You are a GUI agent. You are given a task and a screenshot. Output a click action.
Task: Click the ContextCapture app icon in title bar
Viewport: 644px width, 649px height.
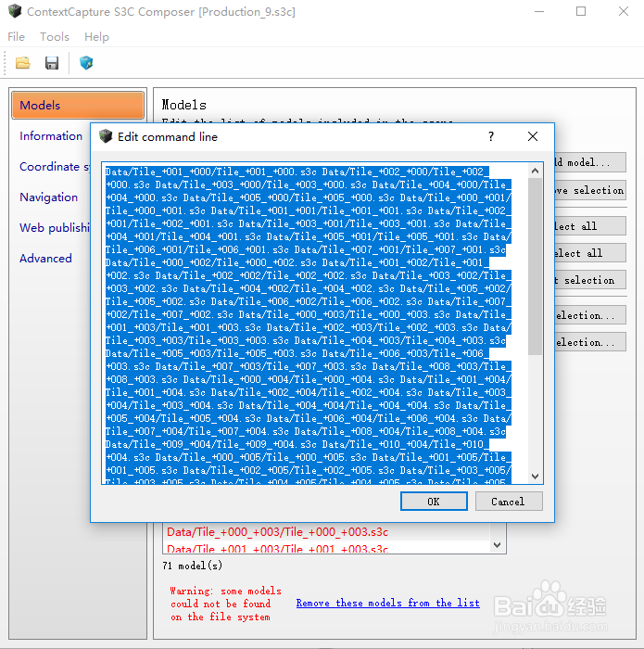pyautogui.click(x=15, y=11)
